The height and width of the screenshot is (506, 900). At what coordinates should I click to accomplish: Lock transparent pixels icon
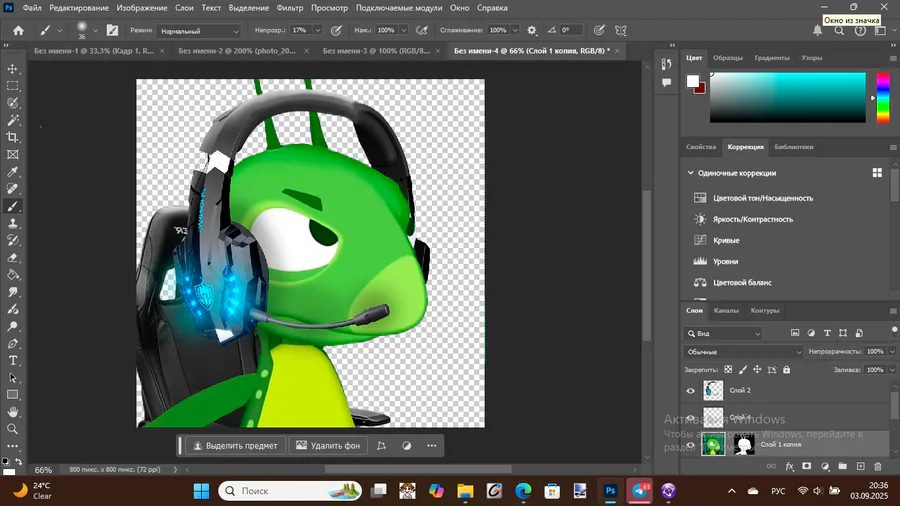(728, 370)
